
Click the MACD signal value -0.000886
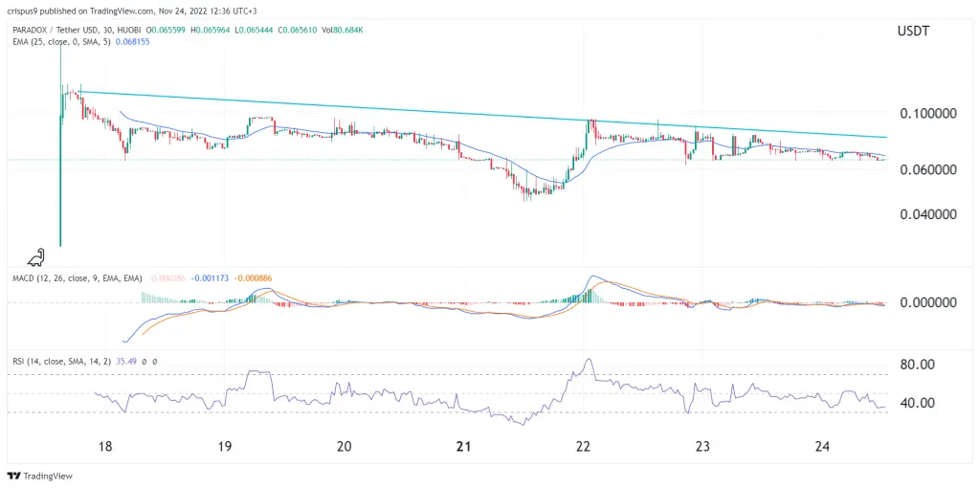[x=253, y=278]
